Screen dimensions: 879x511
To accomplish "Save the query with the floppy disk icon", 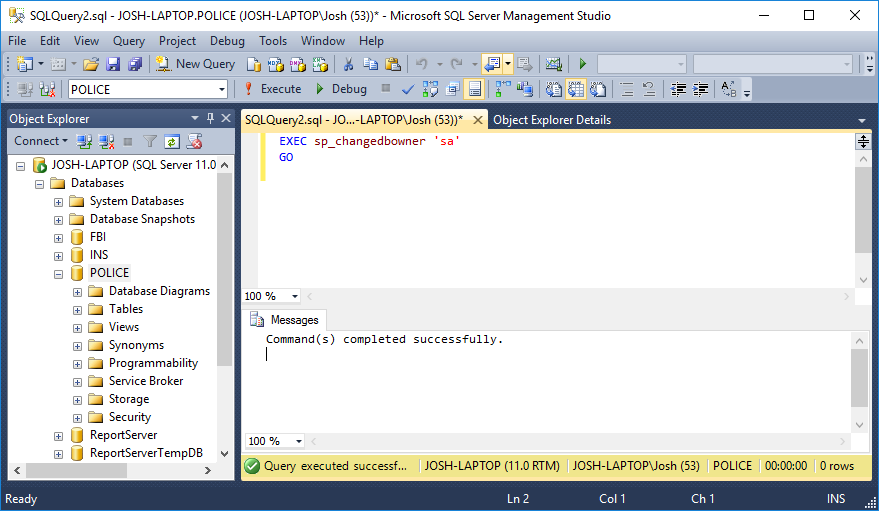I will [x=113, y=64].
